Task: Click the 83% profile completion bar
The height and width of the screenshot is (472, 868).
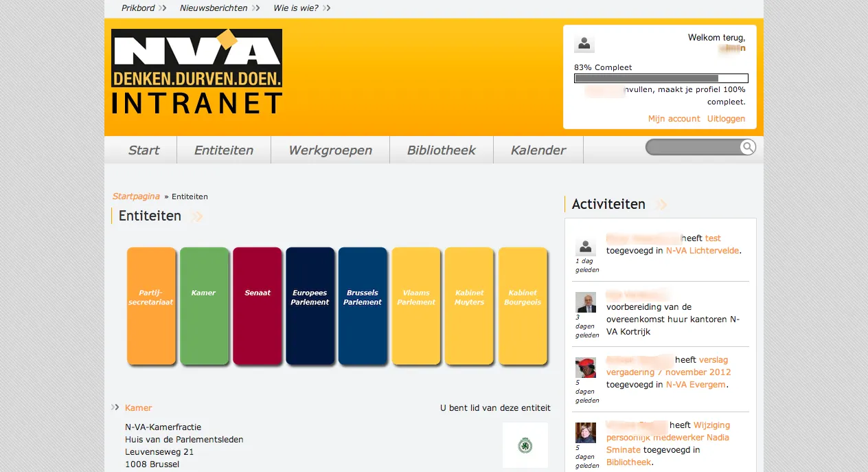Action: pyautogui.click(x=661, y=78)
